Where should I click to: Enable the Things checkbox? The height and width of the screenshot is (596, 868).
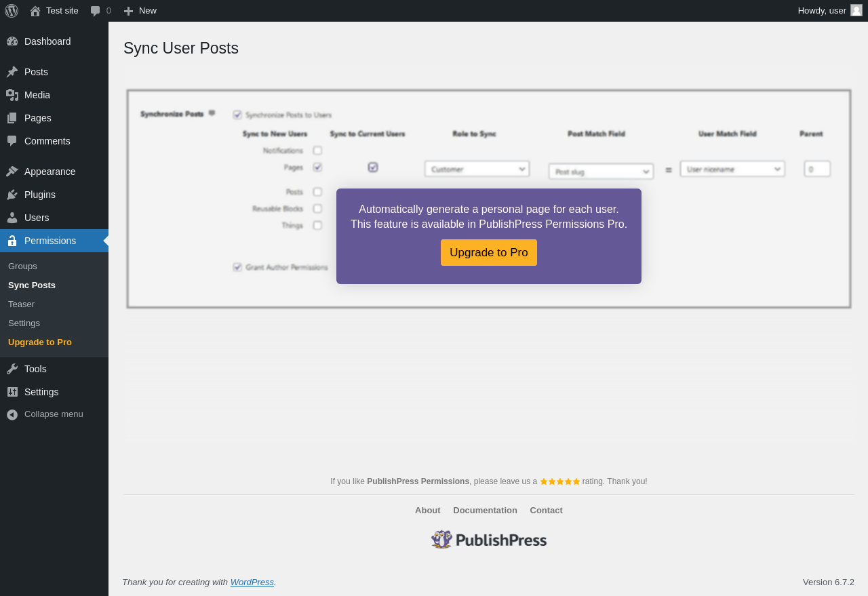coord(317,225)
